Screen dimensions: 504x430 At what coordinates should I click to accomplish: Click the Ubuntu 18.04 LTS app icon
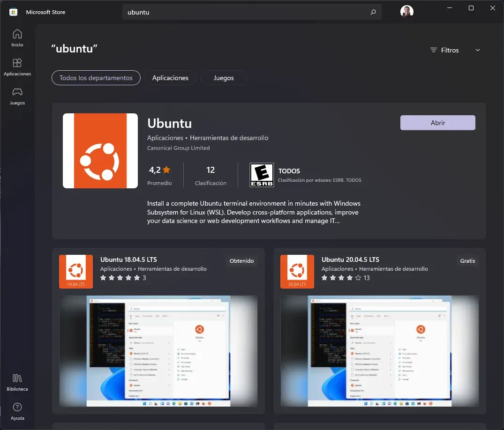pyautogui.click(x=76, y=272)
